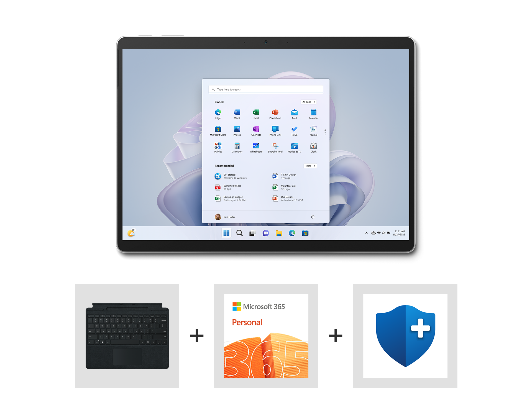Expand the pinned apps overflow menu
The image size is (532, 393).
(325, 132)
